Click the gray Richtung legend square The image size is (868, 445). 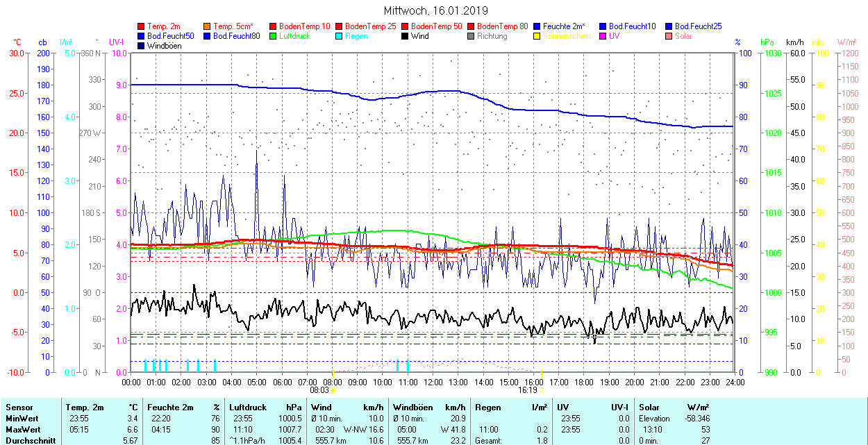point(471,36)
